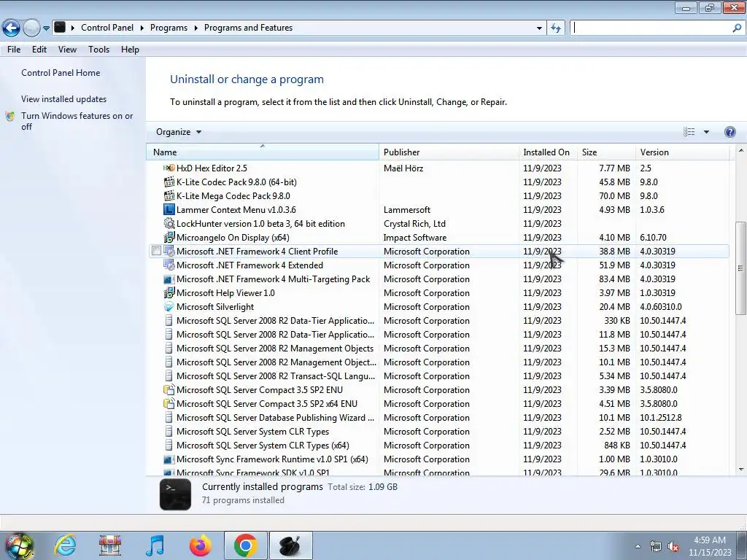The height and width of the screenshot is (560, 747).
Task: Click the K-Lite Codec Pack 9.8.0 (64-bit) icon
Action: coord(169,182)
